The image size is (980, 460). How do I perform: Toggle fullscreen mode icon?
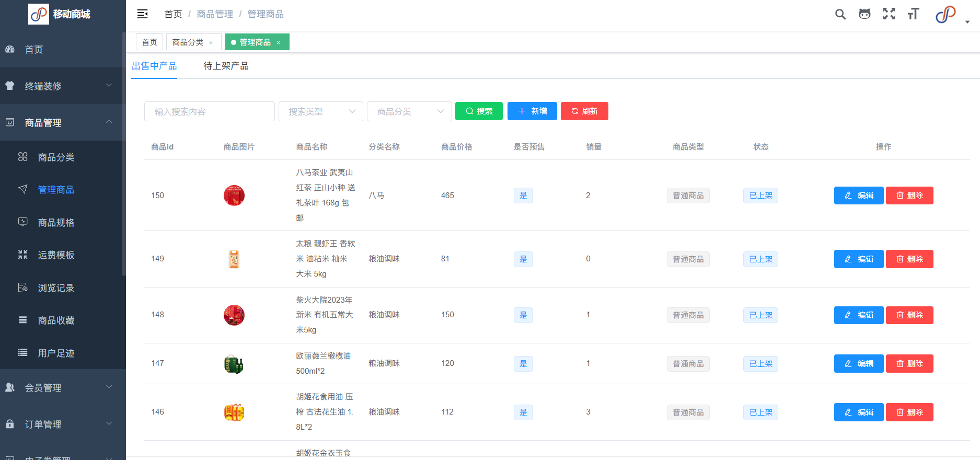[x=889, y=14]
